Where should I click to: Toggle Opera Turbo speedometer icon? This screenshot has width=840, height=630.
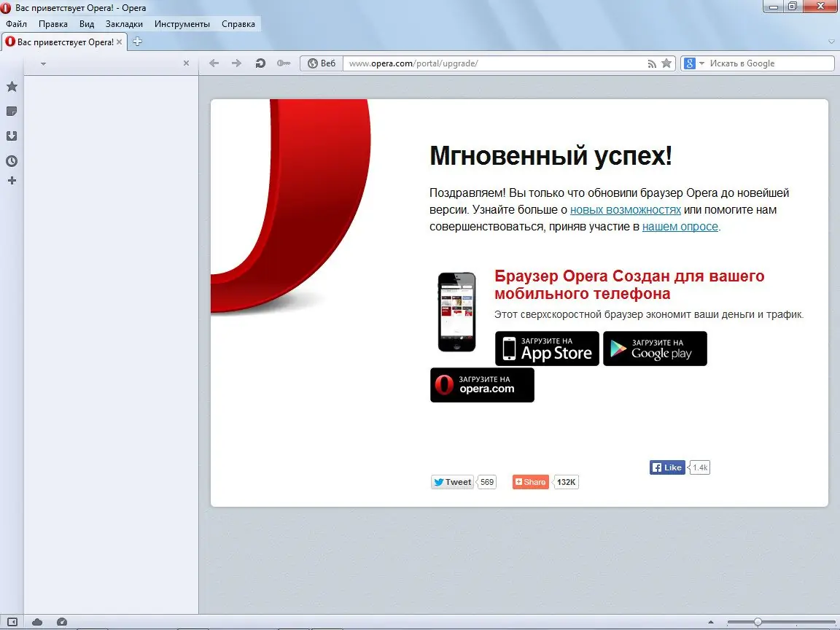tap(61, 622)
